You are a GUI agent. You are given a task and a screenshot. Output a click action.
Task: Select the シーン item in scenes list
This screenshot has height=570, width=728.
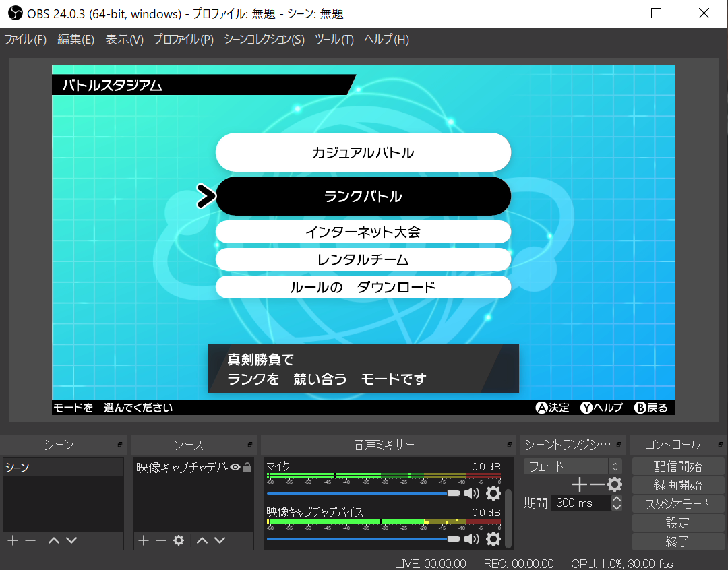(63, 468)
